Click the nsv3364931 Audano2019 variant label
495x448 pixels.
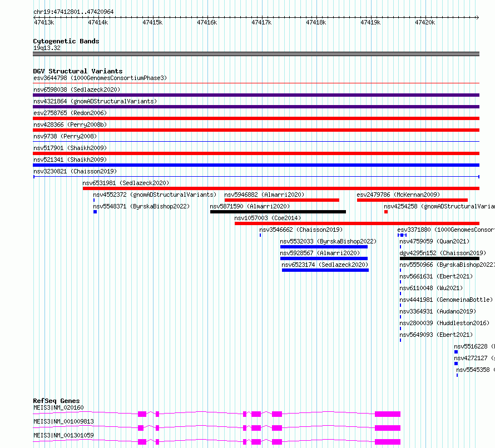click(x=438, y=311)
